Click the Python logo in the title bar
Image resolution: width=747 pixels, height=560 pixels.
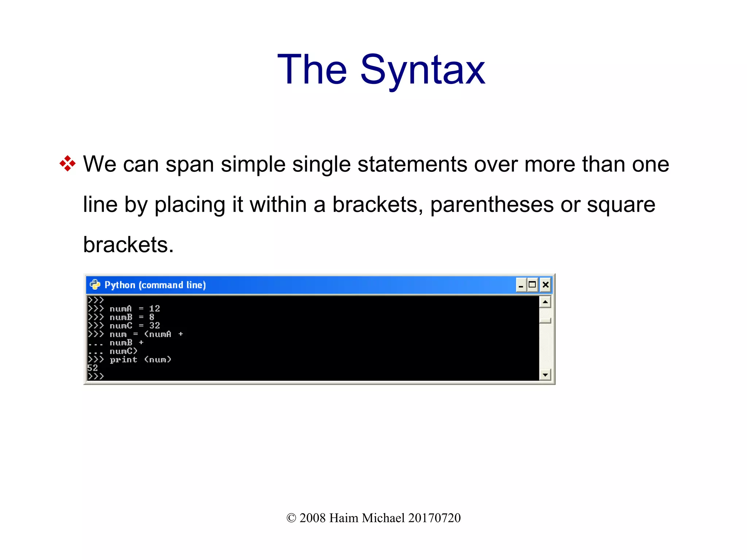(x=95, y=285)
